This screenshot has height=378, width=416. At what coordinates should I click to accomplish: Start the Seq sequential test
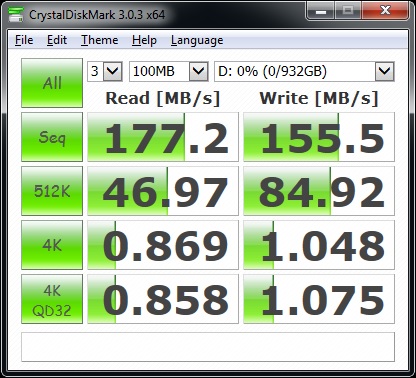coord(52,137)
